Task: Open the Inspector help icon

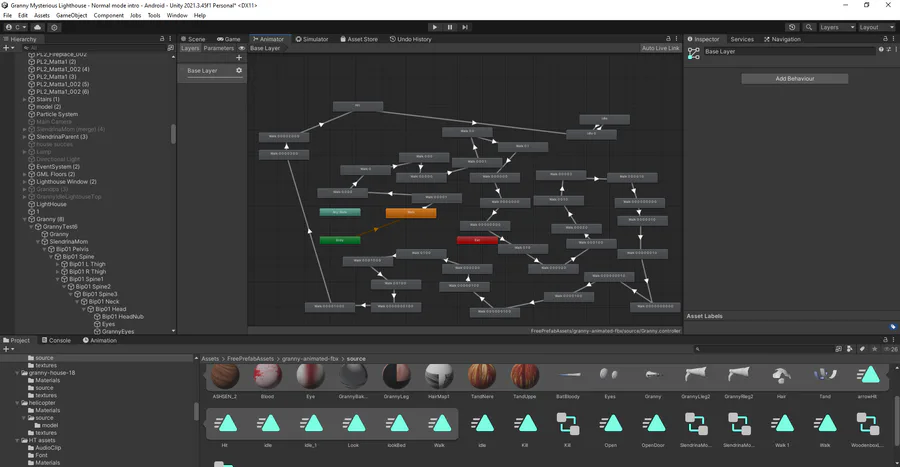Action: pos(881,49)
